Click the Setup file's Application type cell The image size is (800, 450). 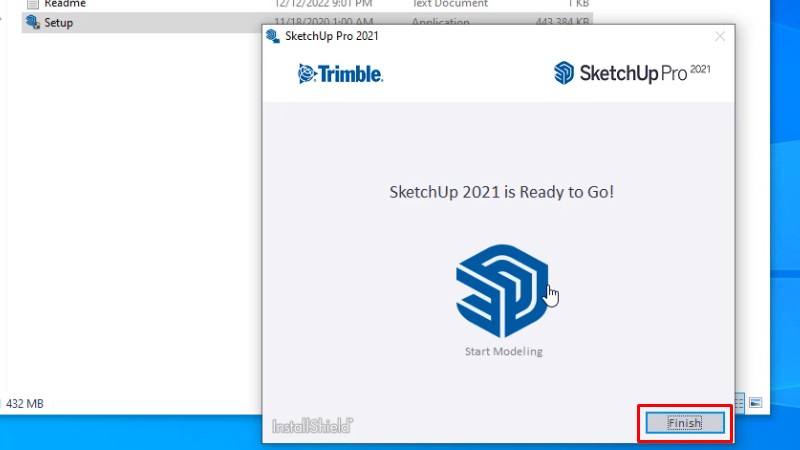click(442, 22)
